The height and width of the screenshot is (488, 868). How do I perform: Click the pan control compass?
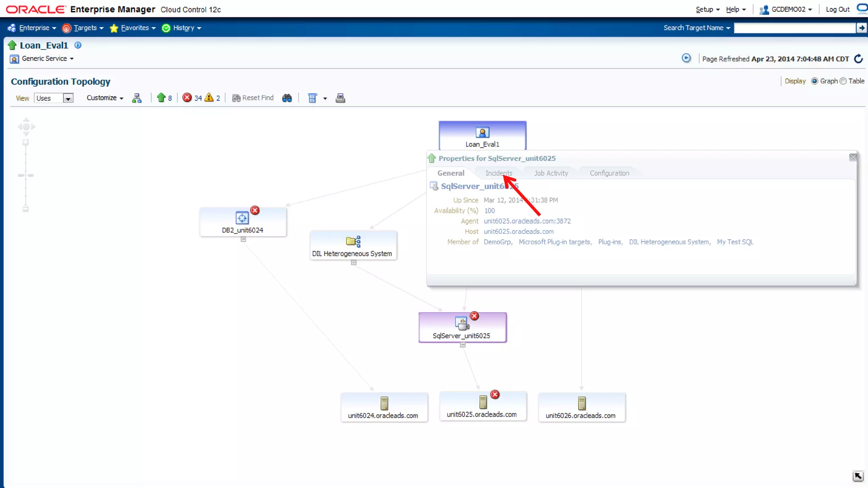coord(26,127)
